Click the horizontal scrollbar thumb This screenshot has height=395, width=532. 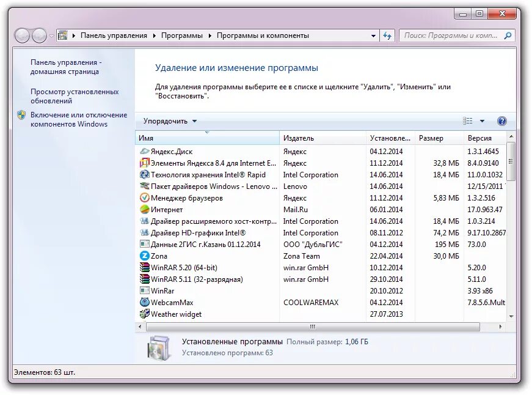click(x=313, y=327)
